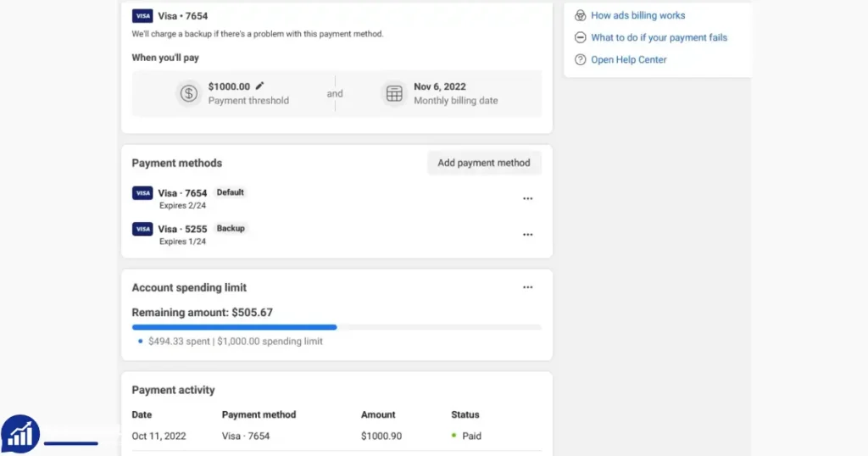The width and height of the screenshot is (868, 456).
Task: Open the How ads billing works link
Action: 637,15
